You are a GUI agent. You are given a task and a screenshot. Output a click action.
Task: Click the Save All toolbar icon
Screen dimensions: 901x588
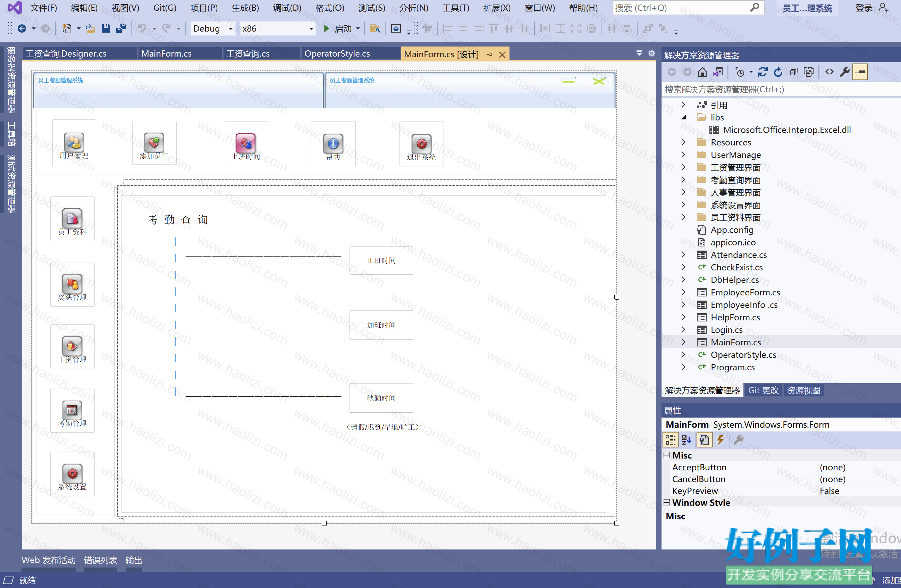tap(121, 28)
